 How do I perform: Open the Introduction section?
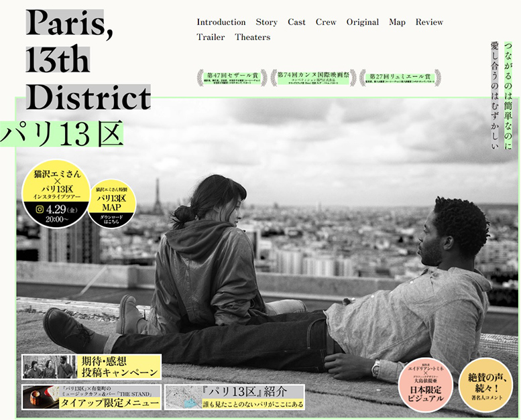pos(221,22)
